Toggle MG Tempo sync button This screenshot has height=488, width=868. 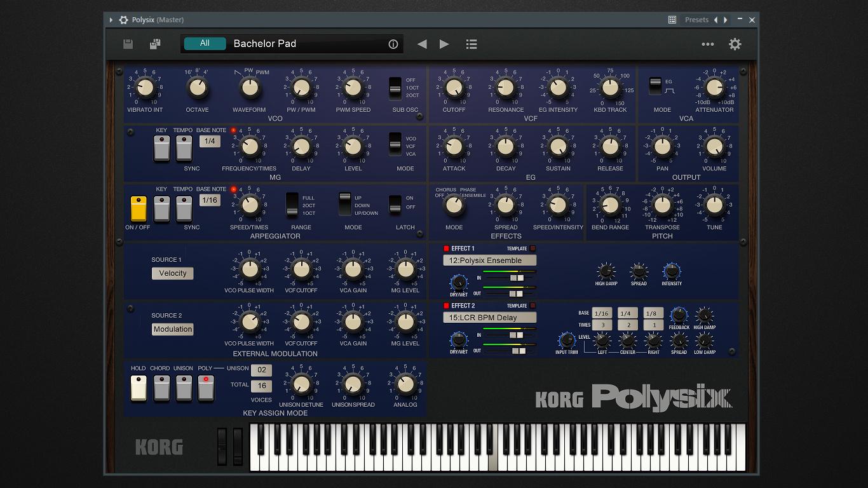184,148
